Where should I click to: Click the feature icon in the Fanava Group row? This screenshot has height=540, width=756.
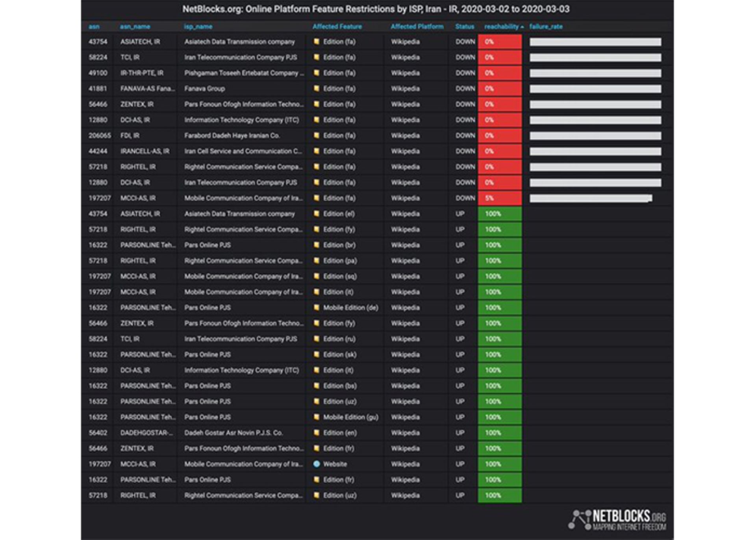(316, 89)
